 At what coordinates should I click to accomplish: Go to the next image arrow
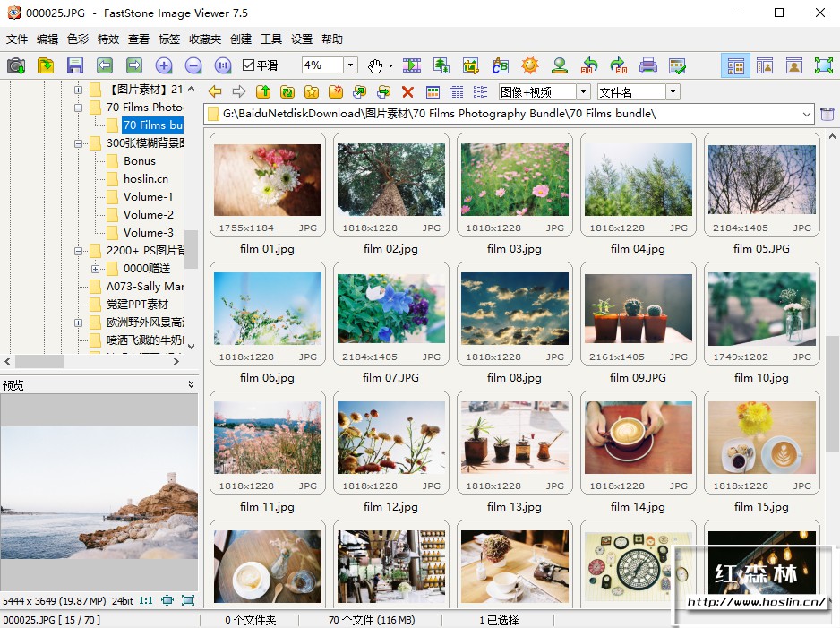[134, 65]
